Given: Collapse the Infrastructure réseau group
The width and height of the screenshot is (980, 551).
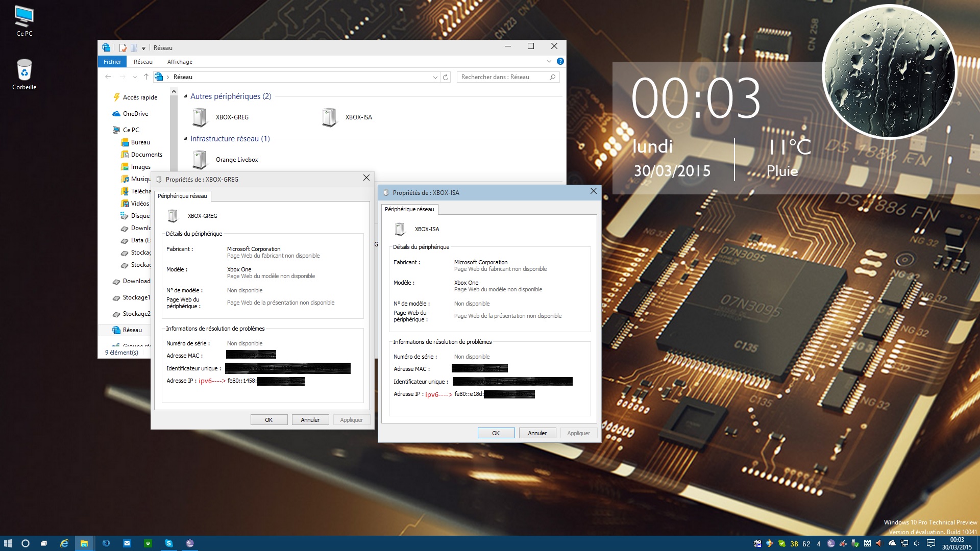Looking at the screenshot, I should (x=185, y=139).
